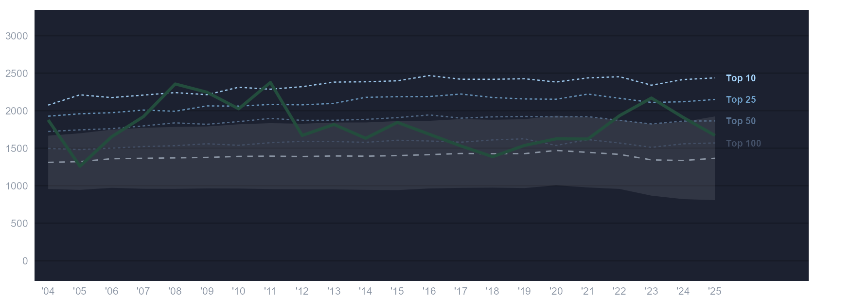Select the Top 100 legend label
Viewport: 868px width, 299px height.
(x=744, y=143)
